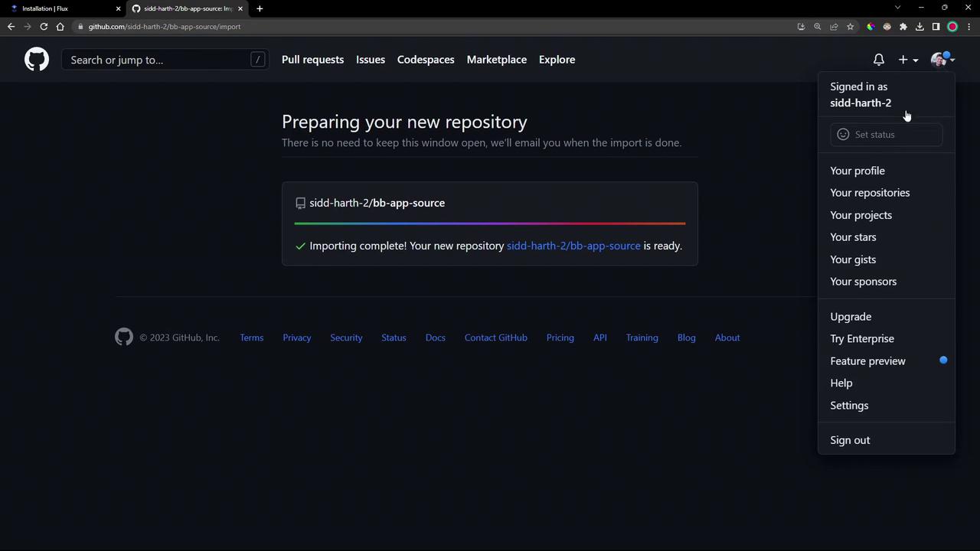This screenshot has height=551, width=980.
Task: Open Explore in the header
Action: point(557,60)
